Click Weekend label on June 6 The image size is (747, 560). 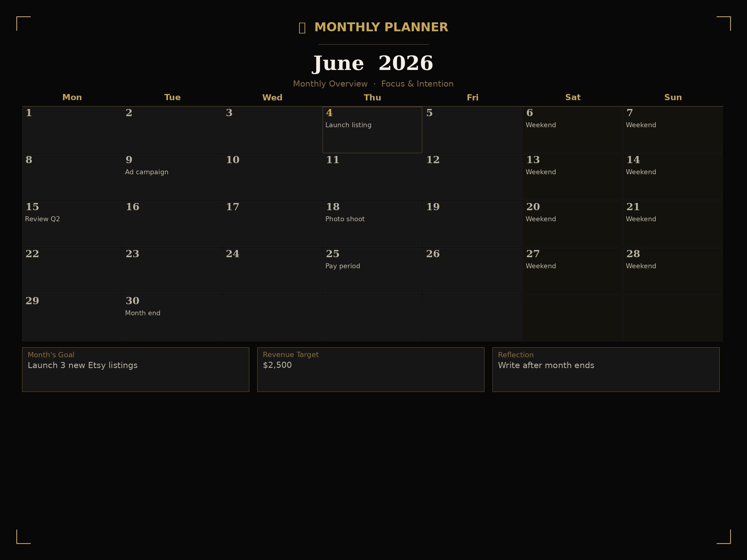coord(541,125)
